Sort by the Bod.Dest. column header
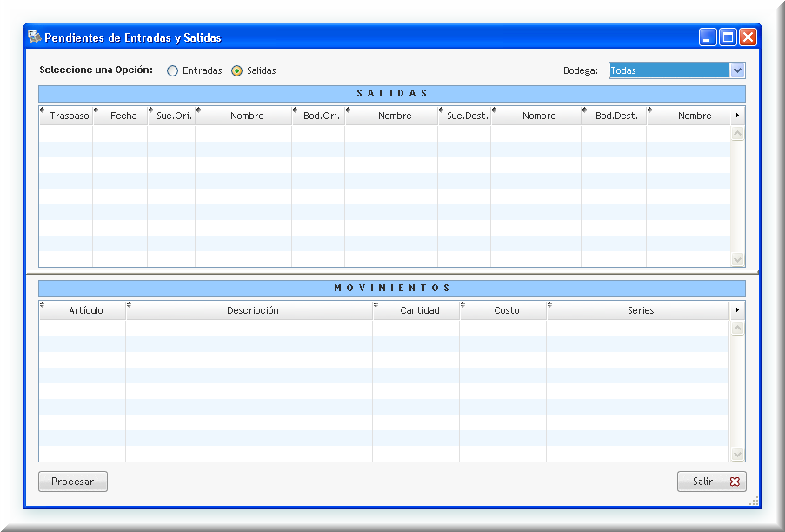Viewport: 785px width, 532px height. 614,116
